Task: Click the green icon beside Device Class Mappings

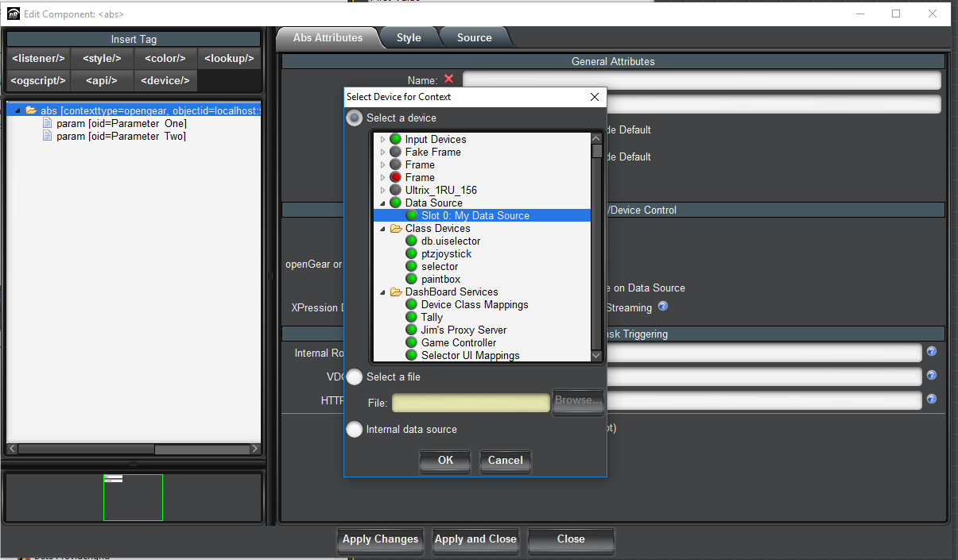Action: click(x=411, y=304)
